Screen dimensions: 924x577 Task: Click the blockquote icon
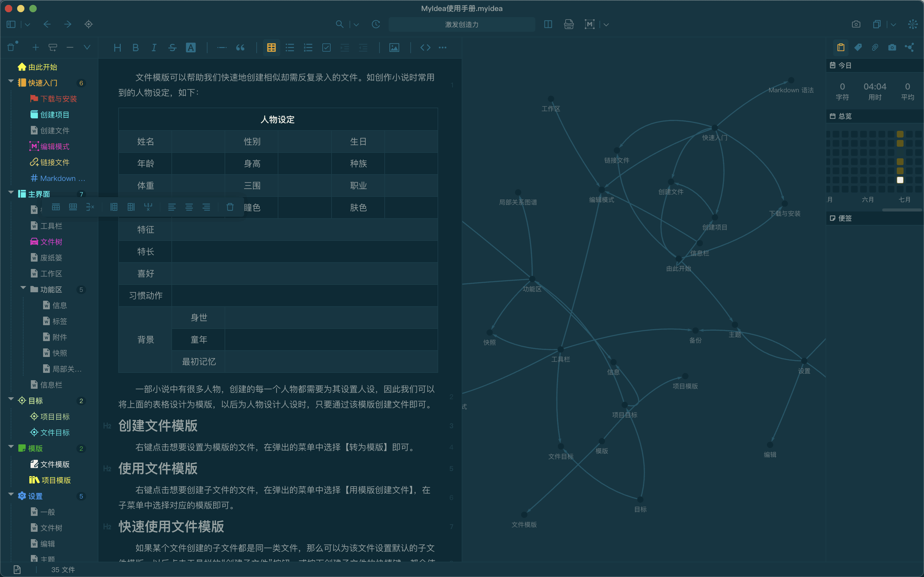[x=240, y=48]
